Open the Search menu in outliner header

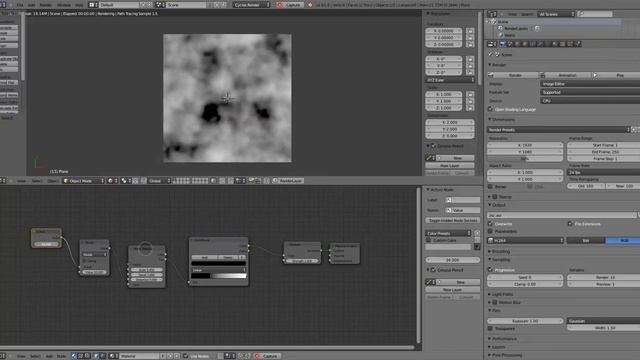(x=527, y=14)
